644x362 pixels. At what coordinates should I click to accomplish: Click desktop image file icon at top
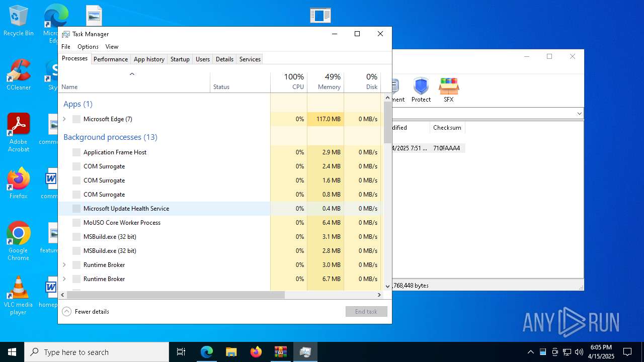click(x=94, y=15)
